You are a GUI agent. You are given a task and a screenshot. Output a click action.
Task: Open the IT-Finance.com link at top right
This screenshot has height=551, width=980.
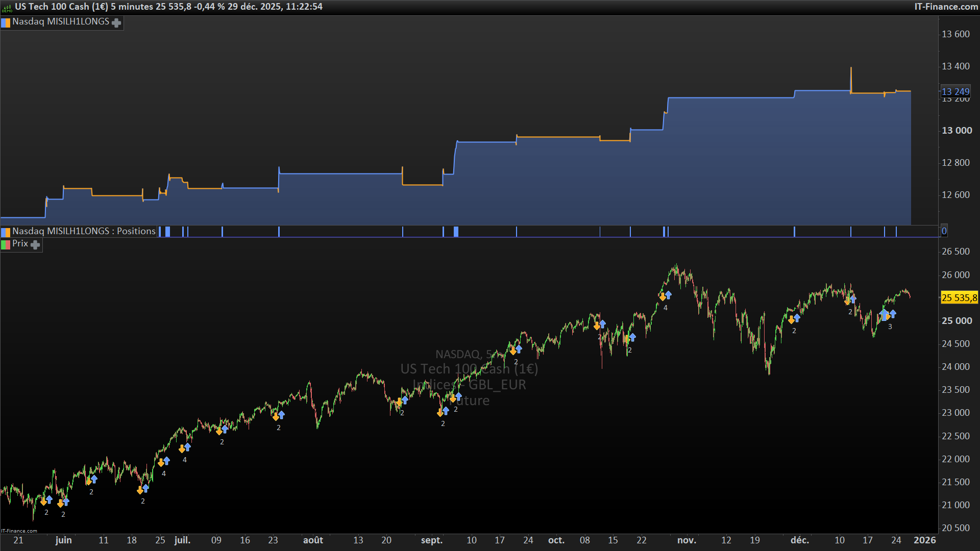(946, 7)
